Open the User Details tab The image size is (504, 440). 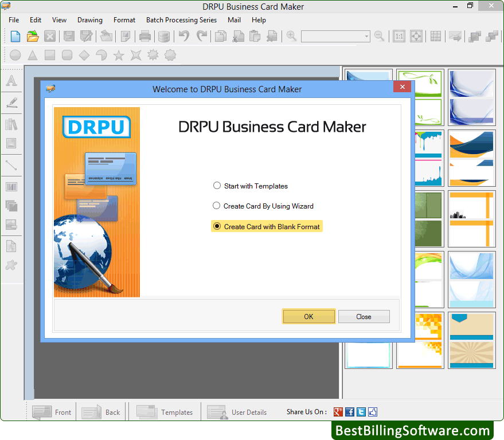click(x=237, y=412)
